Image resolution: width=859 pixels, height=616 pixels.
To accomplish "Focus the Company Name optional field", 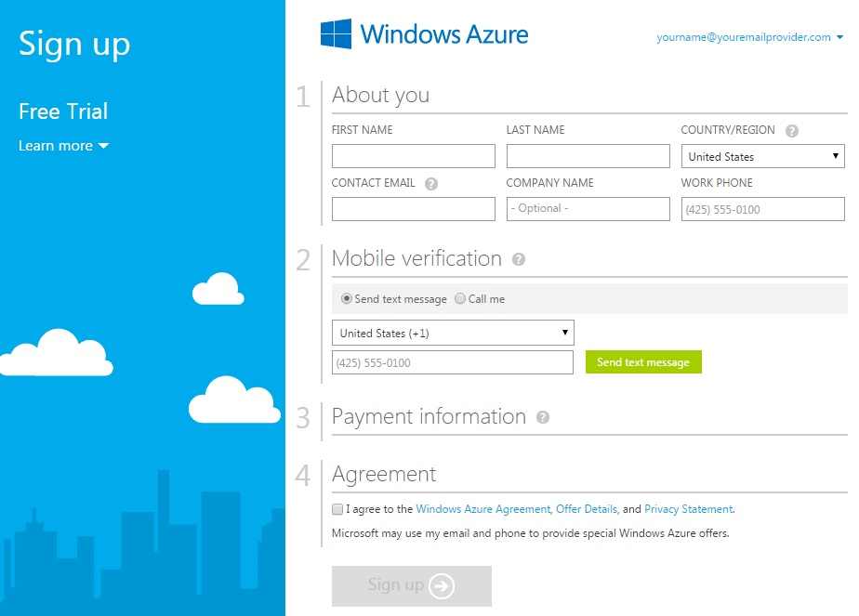I will click(588, 209).
